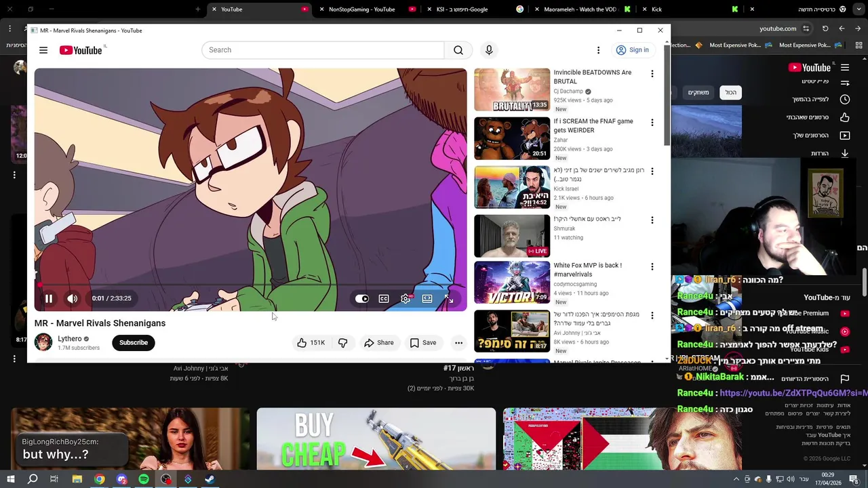Viewport: 868px width, 488px height.
Task: Open File Explorer from the taskbar
Action: [x=77, y=479]
